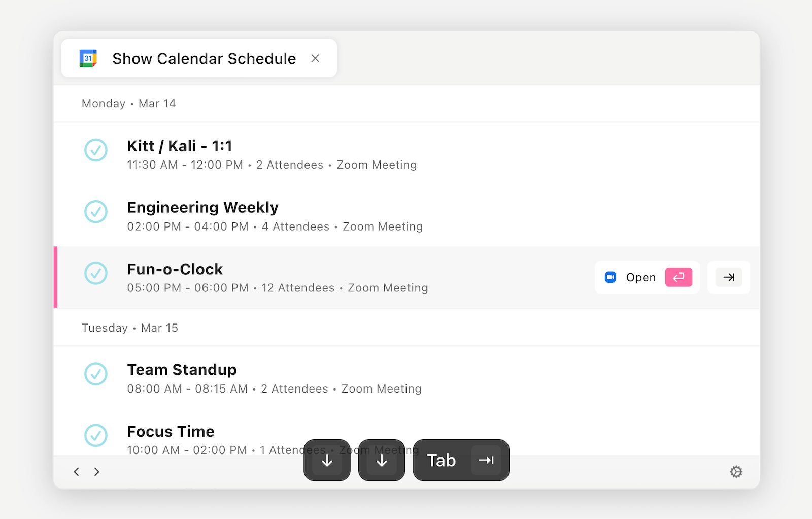Toggle check circle for Engineering Weekly
This screenshot has width=812, height=519.
click(x=96, y=212)
